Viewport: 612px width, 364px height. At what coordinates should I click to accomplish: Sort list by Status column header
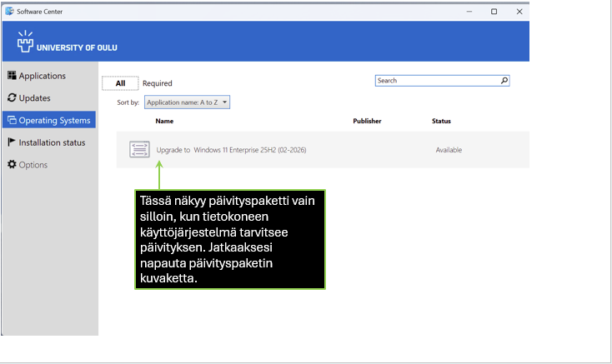(x=441, y=121)
